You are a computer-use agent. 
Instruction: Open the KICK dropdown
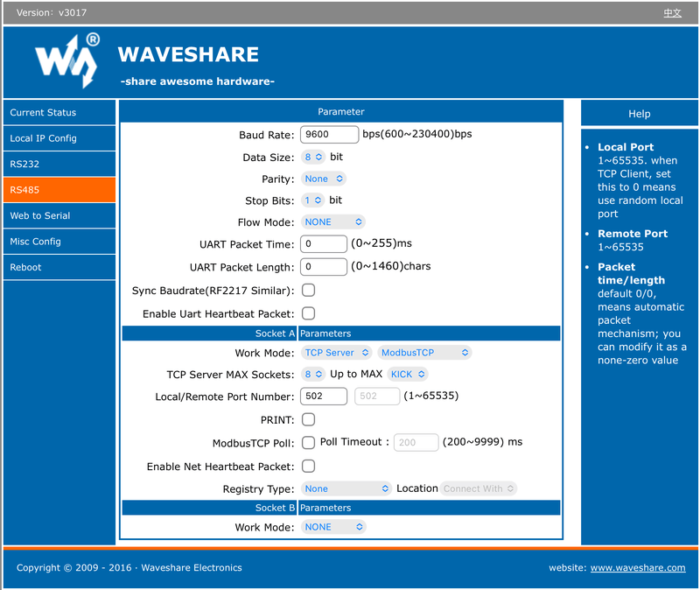(x=408, y=375)
